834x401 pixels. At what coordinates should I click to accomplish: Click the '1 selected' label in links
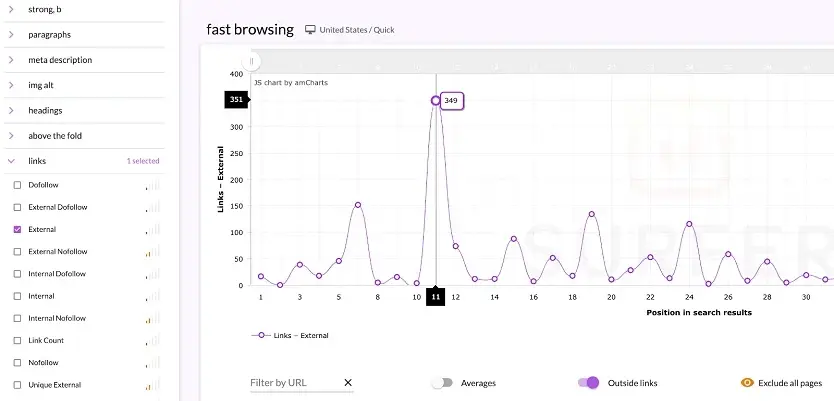pos(143,161)
